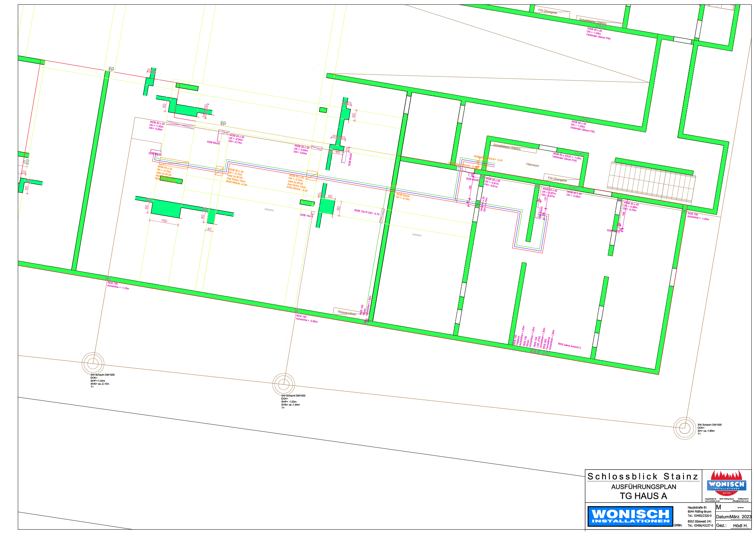Click the AUSFÜHRUNGSPLAN heading text
This screenshot has height=534, width=756.
click(x=643, y=486)
